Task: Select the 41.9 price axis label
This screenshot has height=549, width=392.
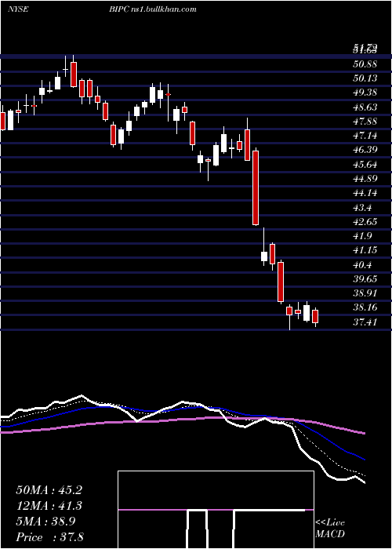Action: (362, 236)
